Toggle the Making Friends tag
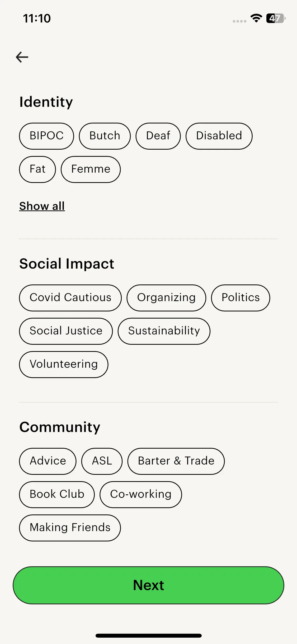 pyautogui.click(x=70, y=528)
